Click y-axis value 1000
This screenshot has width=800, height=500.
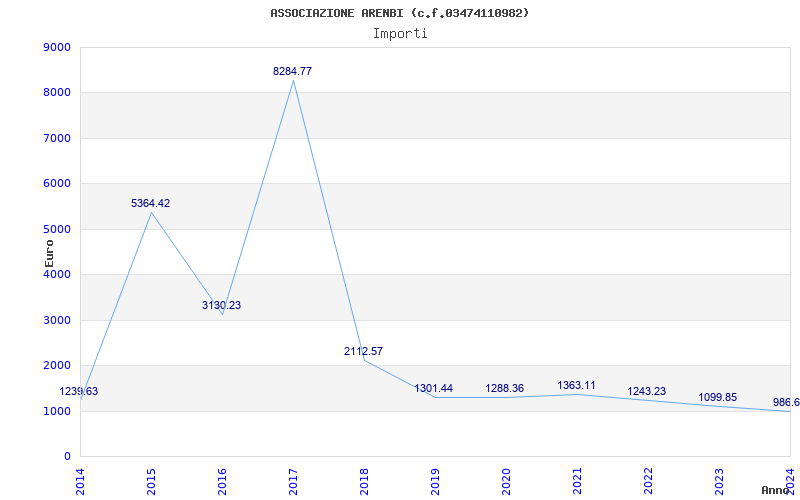(x=57, y=411)
